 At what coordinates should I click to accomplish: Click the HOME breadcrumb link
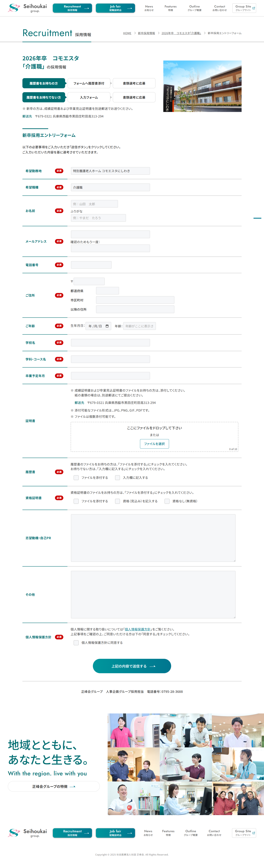click(x=127, y=33)
